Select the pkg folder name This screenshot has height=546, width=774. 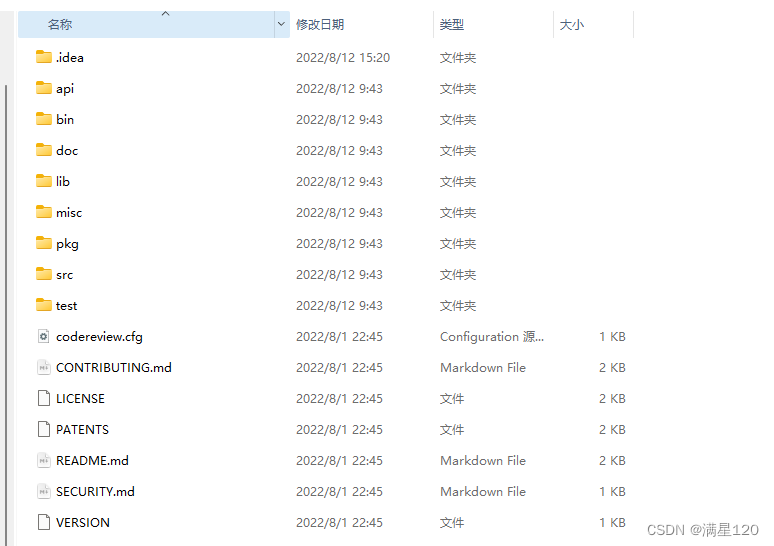[x=67, y=244]
